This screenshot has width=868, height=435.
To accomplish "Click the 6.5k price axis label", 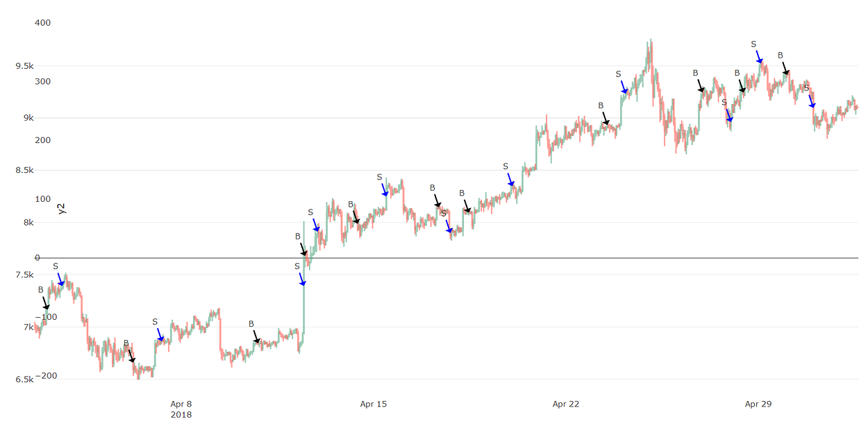I will pyautogui.click(x=24, y=380).
